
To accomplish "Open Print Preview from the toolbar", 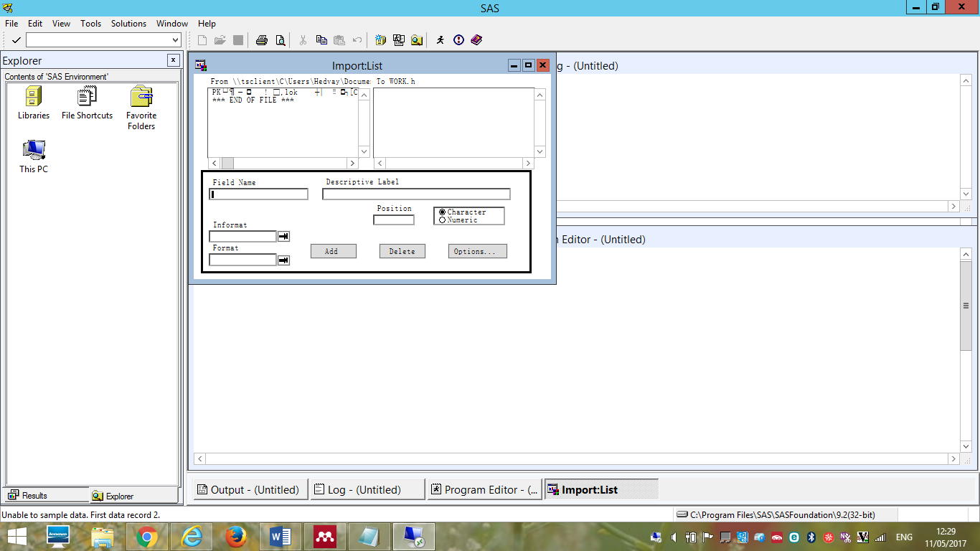I will pos(280,40).
